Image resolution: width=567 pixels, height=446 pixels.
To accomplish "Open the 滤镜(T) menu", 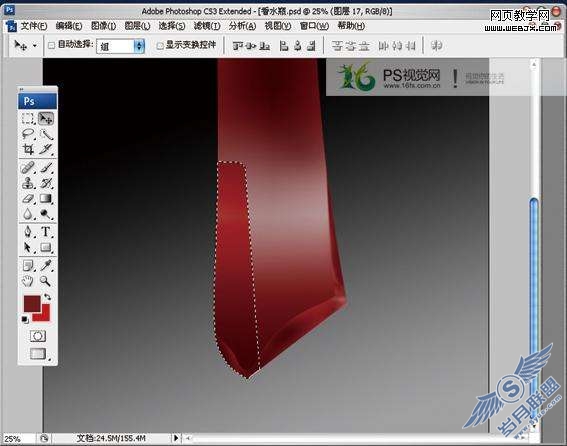I will point(207,26).
